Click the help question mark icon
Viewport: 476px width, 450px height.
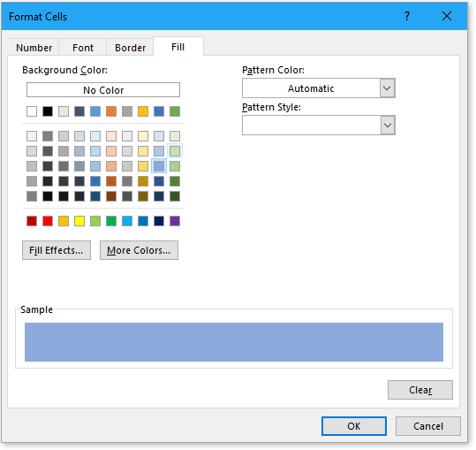click(407, 16)
